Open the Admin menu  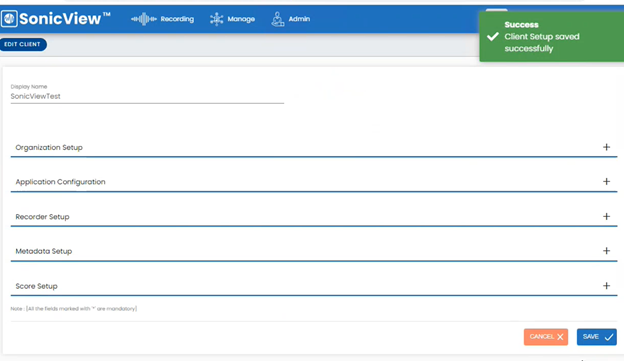point(291,19)
